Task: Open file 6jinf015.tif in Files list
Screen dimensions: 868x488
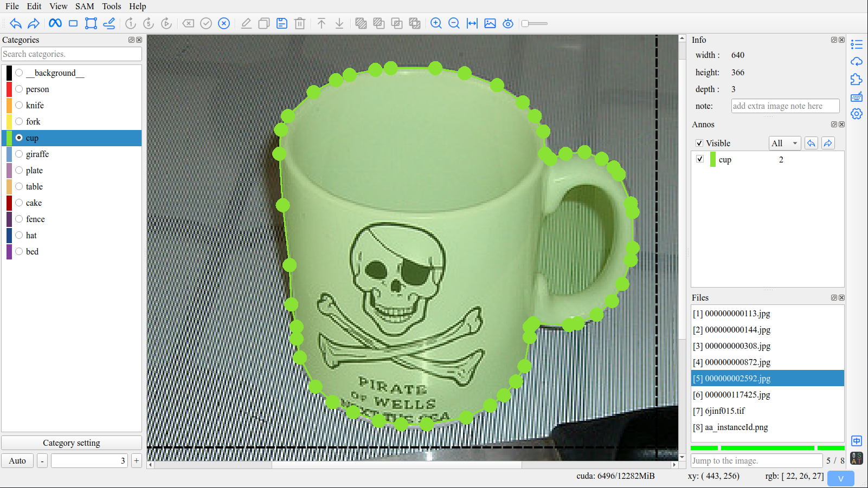Action: click(768, 411)
